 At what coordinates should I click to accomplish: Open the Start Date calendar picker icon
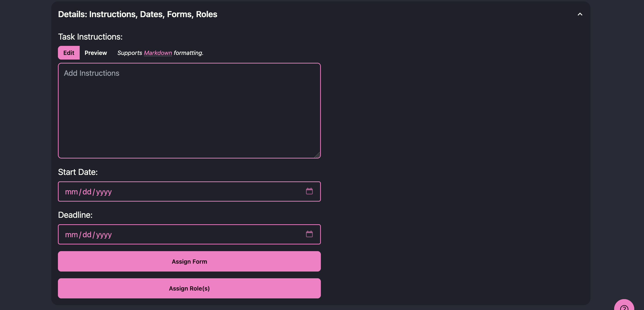point(309,191)
